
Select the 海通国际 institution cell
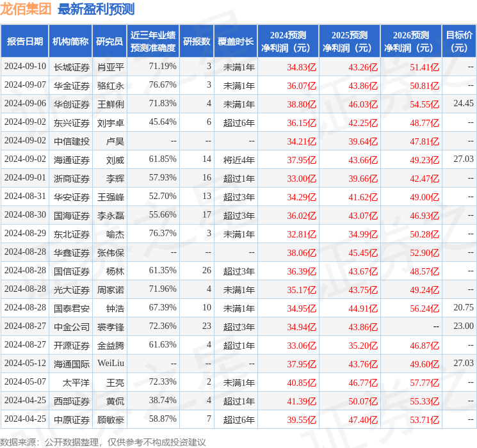[x=72, y=364]
